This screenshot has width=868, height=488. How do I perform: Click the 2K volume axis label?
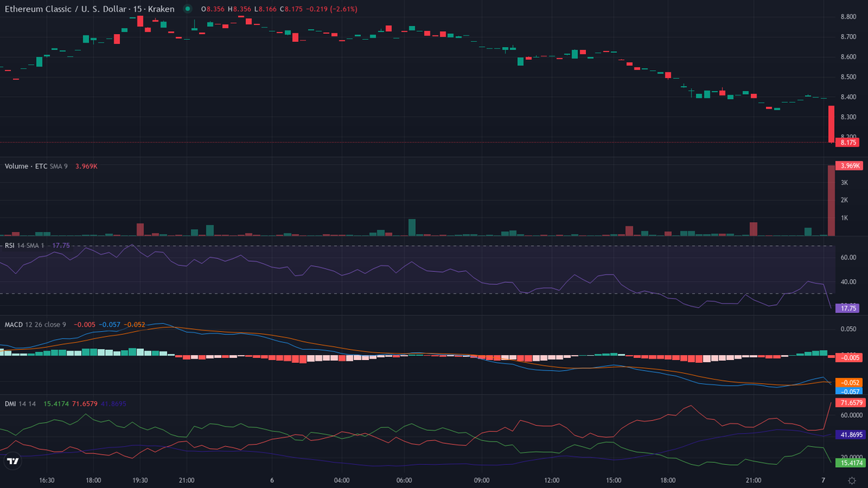(843, 200)
